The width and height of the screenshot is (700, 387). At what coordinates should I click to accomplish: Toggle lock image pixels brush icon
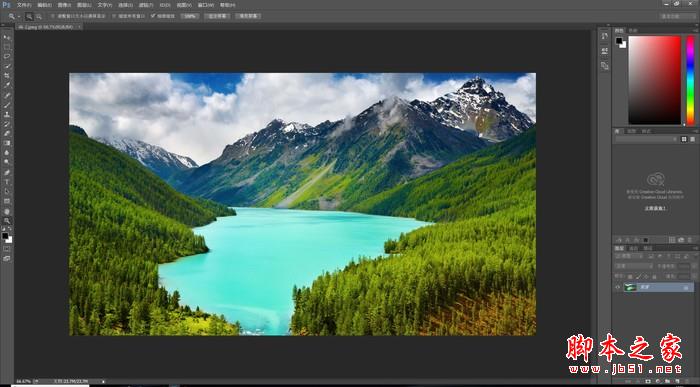click(638, 277)
